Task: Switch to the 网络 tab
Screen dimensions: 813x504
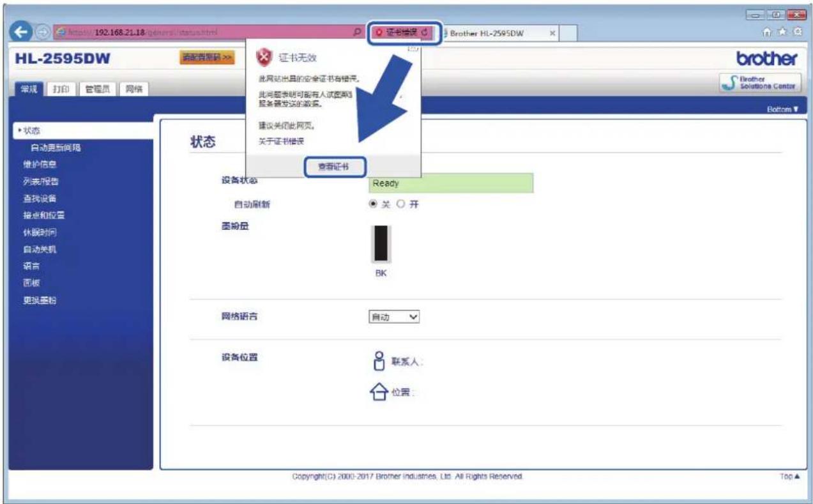Action: tap(133, 89)
